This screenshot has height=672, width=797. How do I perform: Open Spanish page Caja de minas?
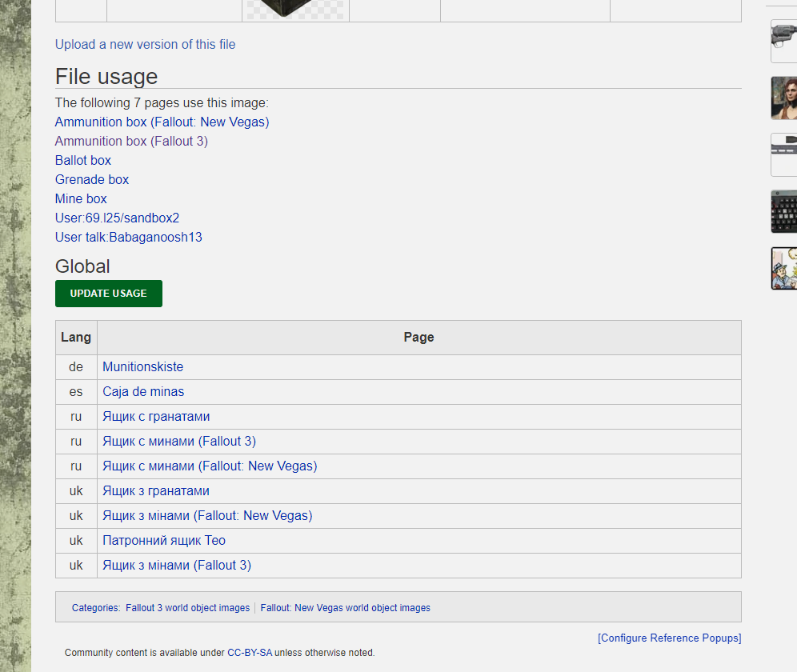point(143,392)
